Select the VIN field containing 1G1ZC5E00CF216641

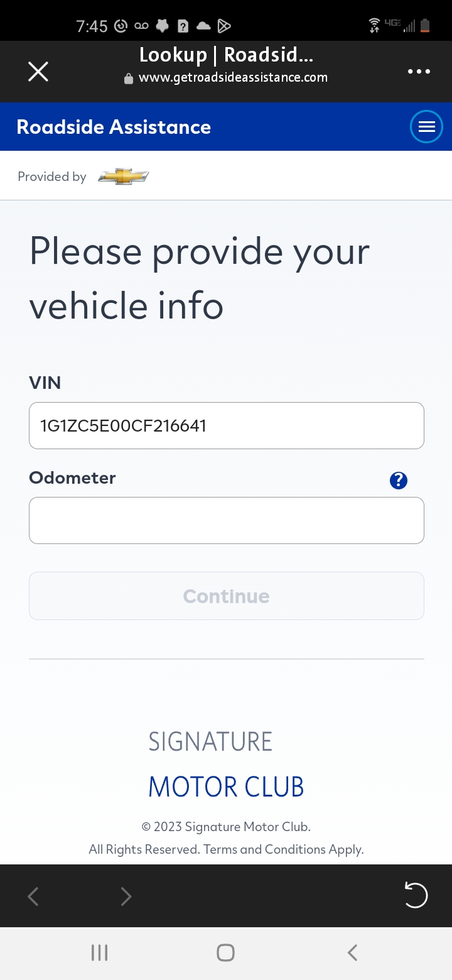pos(226,425)
